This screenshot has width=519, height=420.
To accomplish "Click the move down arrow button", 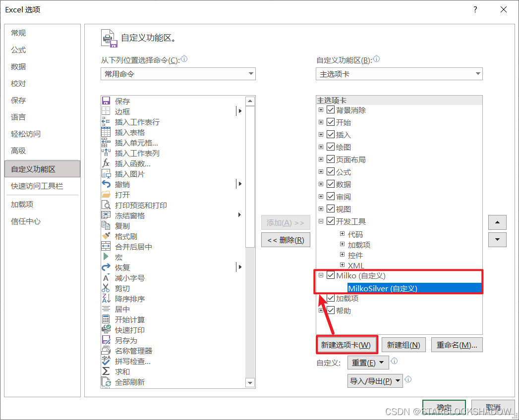I will (497, 240).
